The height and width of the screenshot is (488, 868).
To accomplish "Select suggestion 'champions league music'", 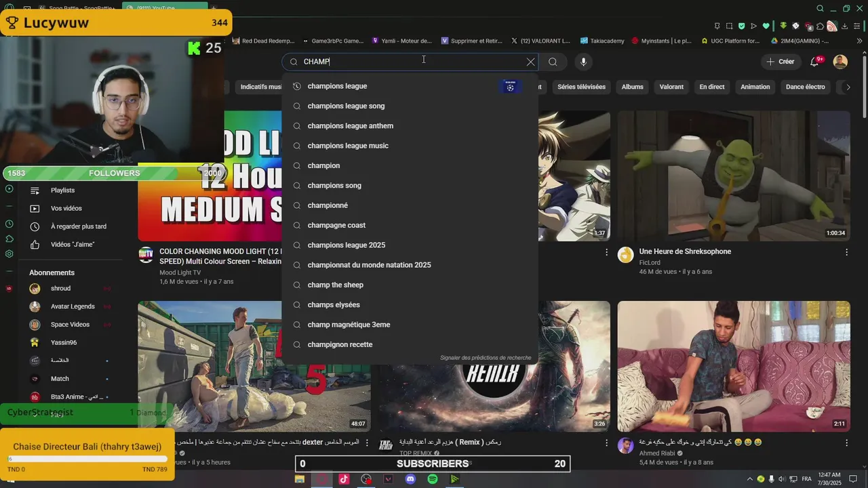I will coord(410,146).
